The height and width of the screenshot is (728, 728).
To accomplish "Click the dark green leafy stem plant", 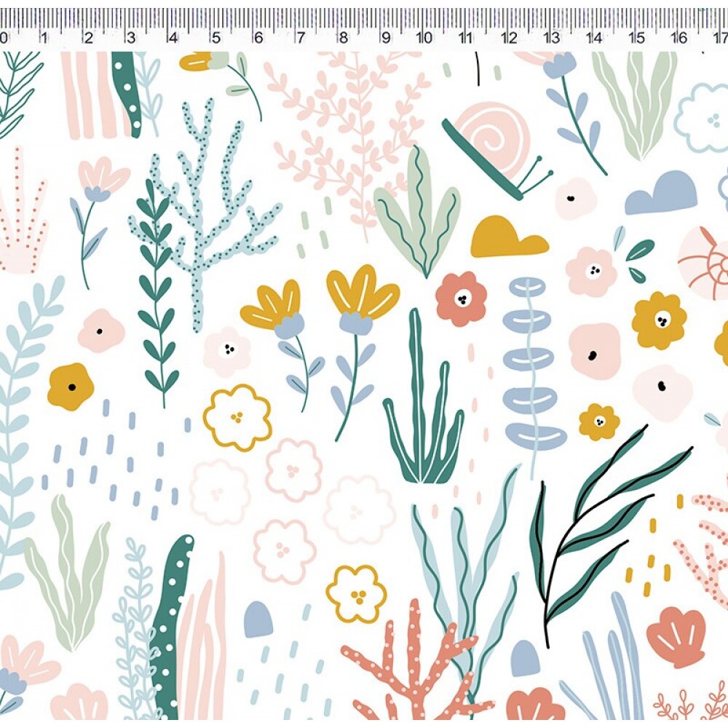I will click(x=157, y=291).
